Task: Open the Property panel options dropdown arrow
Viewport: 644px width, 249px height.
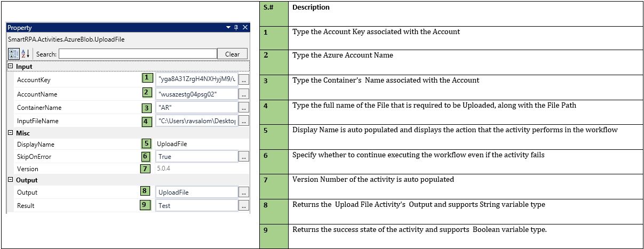Action: click(x=228, y=28)
